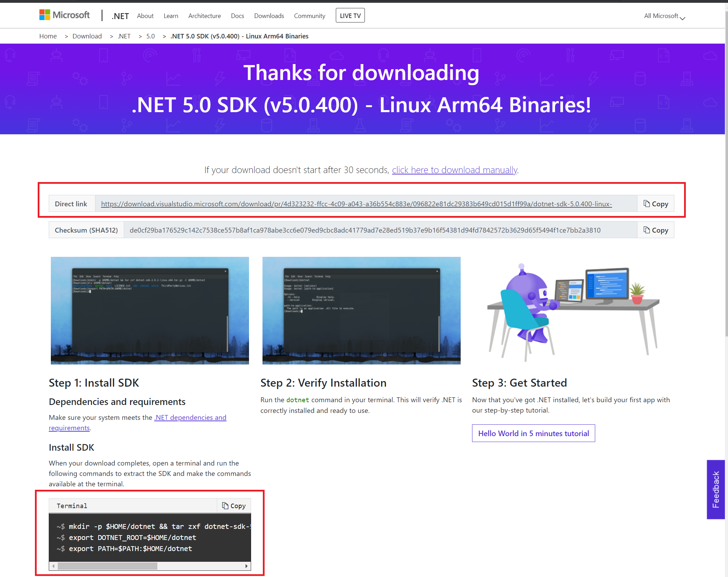Click here to download manually link

454,170
